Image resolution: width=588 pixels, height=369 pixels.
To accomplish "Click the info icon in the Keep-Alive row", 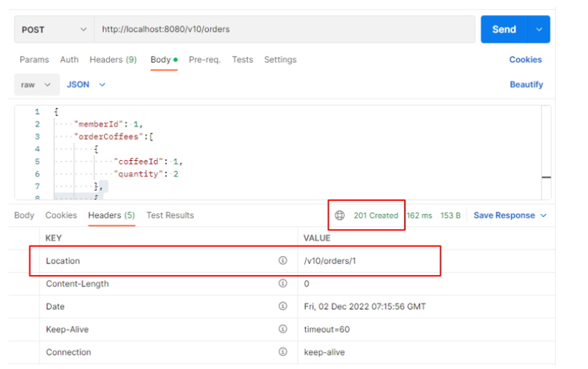I will click(283, 329).
